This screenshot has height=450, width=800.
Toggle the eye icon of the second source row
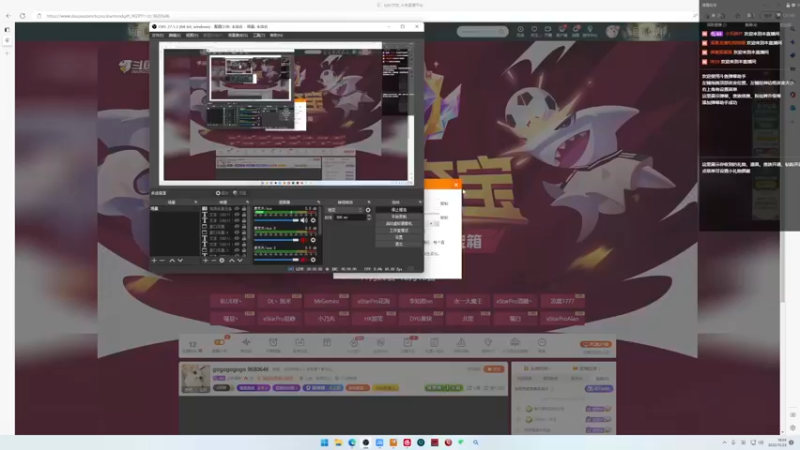coord(237,215)
